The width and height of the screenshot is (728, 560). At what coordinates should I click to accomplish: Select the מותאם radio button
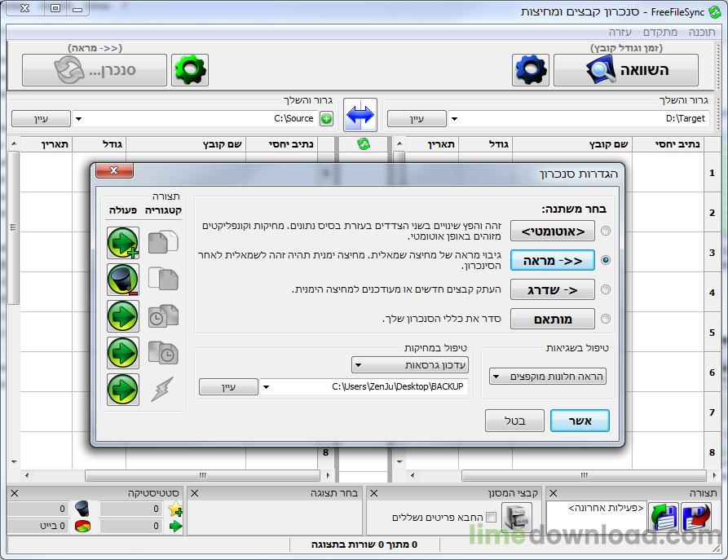[x=605, y=319]
